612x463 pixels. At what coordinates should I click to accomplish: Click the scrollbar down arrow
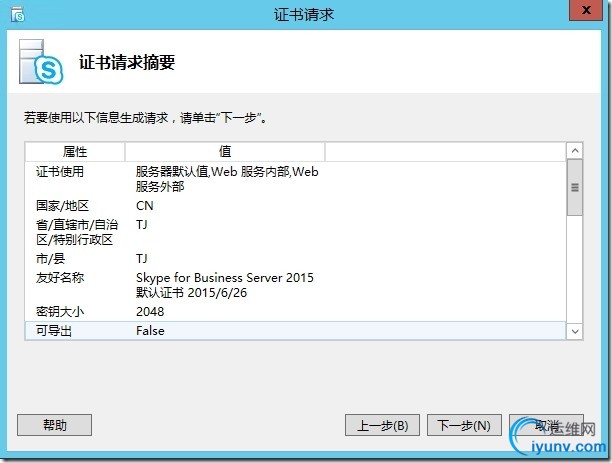(575, 331)
